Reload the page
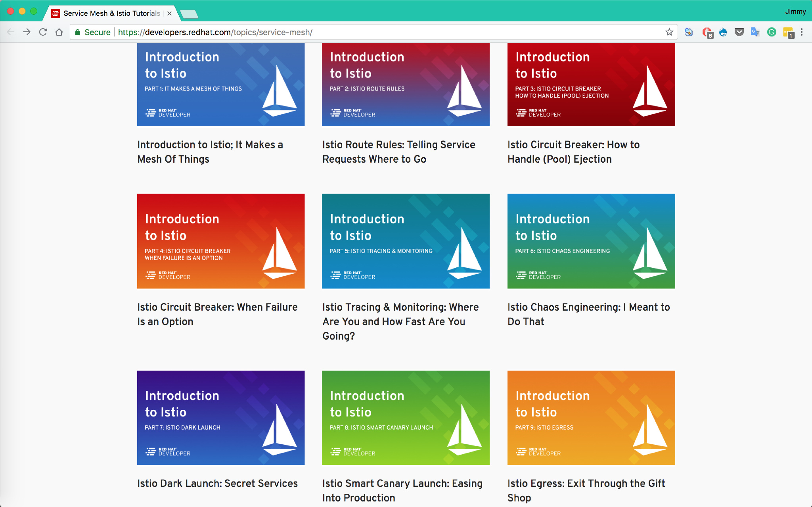Viewport: 812px width, 507px height. (x=43, y=32)
